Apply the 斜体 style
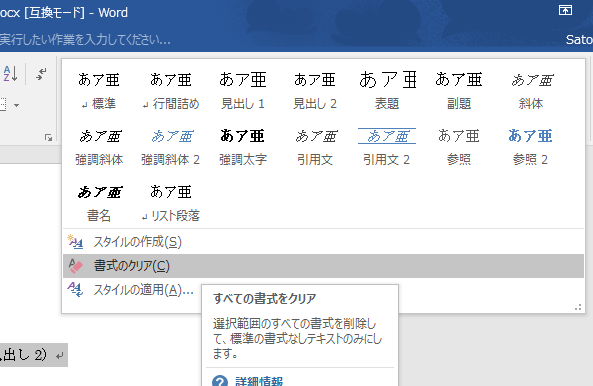The width and height of the screenshot is (593, 386). 531,91
